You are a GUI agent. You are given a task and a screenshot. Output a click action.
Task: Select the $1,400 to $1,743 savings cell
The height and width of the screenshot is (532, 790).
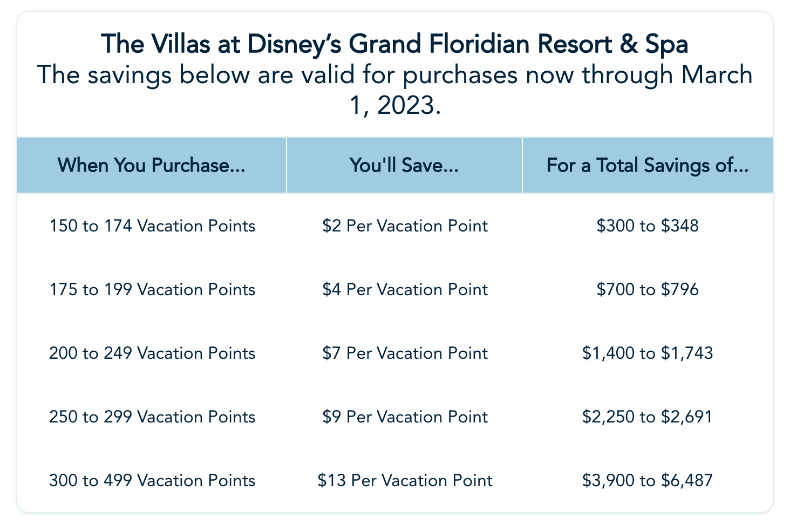point(648,353)
